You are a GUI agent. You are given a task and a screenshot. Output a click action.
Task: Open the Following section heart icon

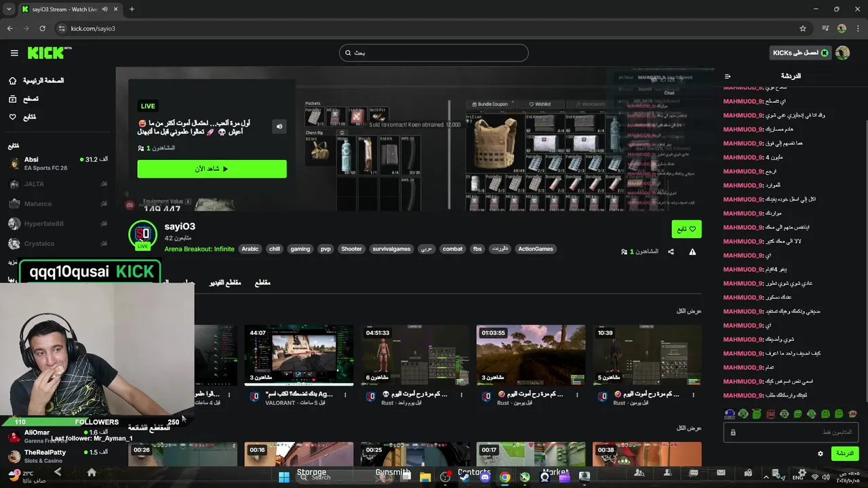click(12, 117)
